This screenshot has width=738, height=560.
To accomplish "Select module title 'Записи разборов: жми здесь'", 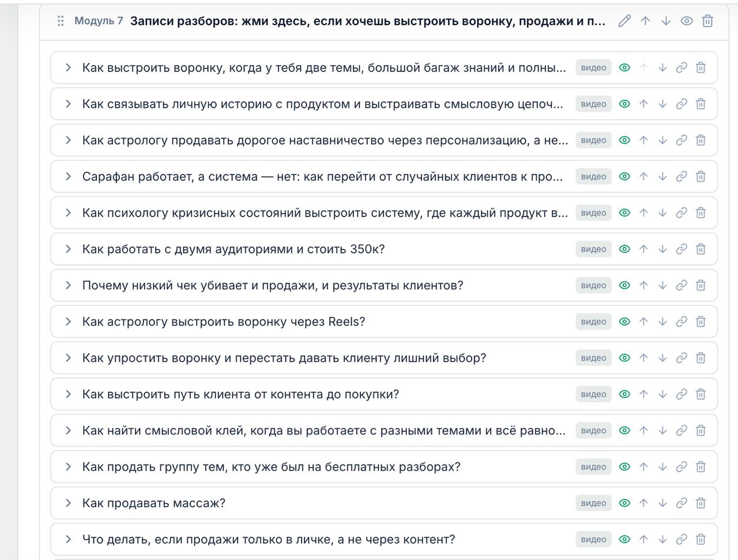I will pyautogui.click(x=368, y=21).
